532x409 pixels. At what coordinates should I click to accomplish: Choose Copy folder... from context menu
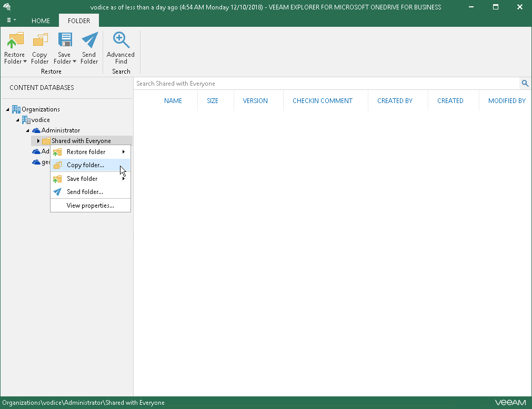click(x=91, y=165)
